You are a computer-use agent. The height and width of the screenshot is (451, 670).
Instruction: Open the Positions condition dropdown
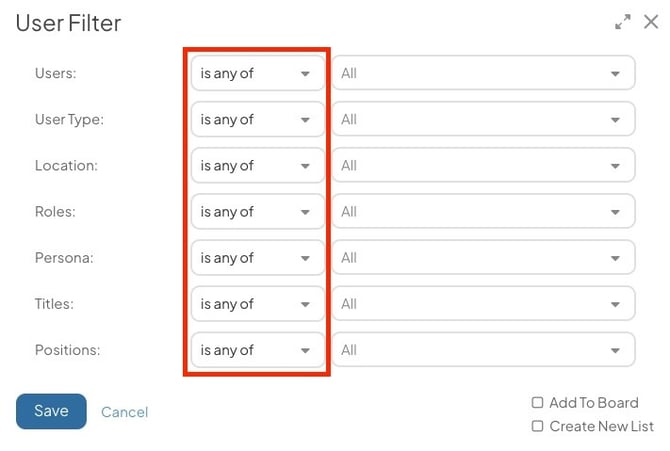pyautogui.click(x=257, y=350)
